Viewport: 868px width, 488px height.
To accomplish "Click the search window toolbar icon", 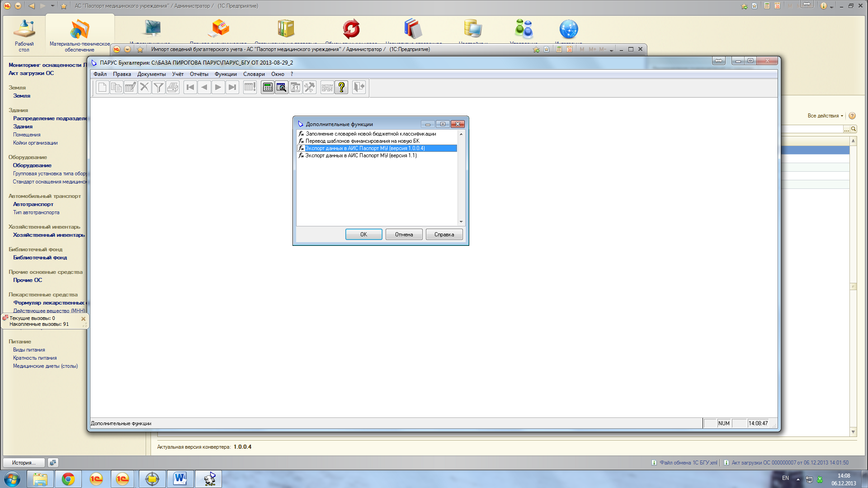I will click(x=282, y=87).
